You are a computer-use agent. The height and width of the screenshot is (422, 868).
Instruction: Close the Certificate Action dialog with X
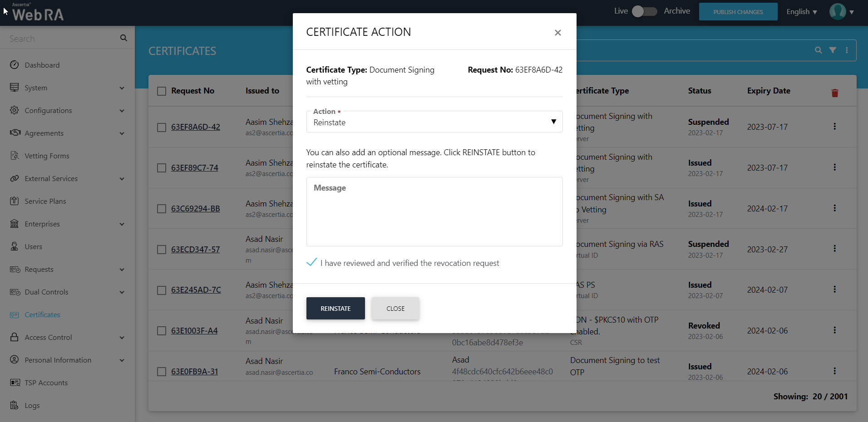pyautogui.click(x=557, y=33)
